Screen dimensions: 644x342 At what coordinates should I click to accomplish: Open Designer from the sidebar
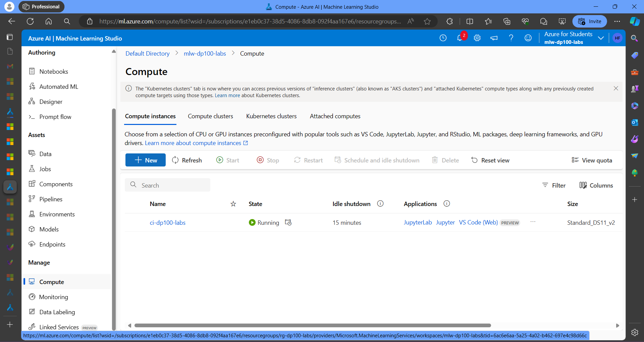[46, 101]
